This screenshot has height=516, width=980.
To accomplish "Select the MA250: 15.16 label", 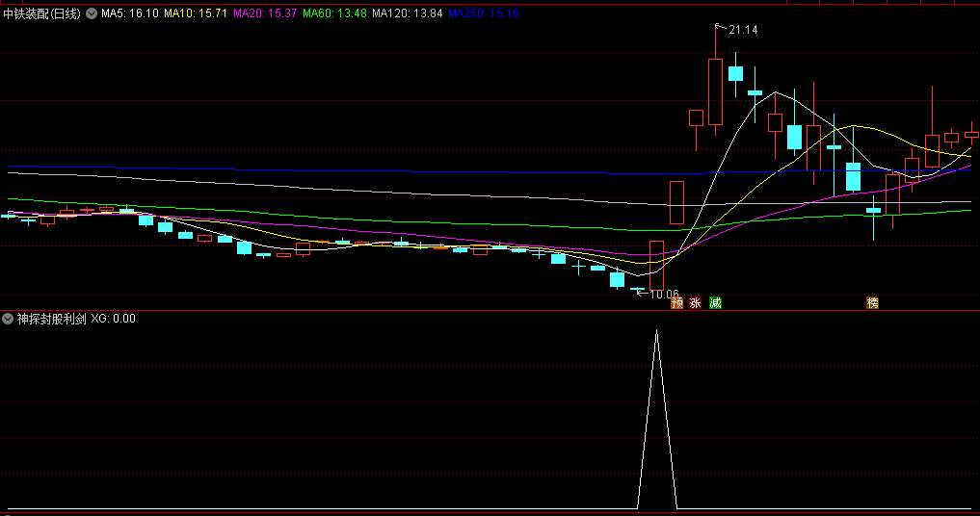I will pyautogui.click(x=484, y=13).
